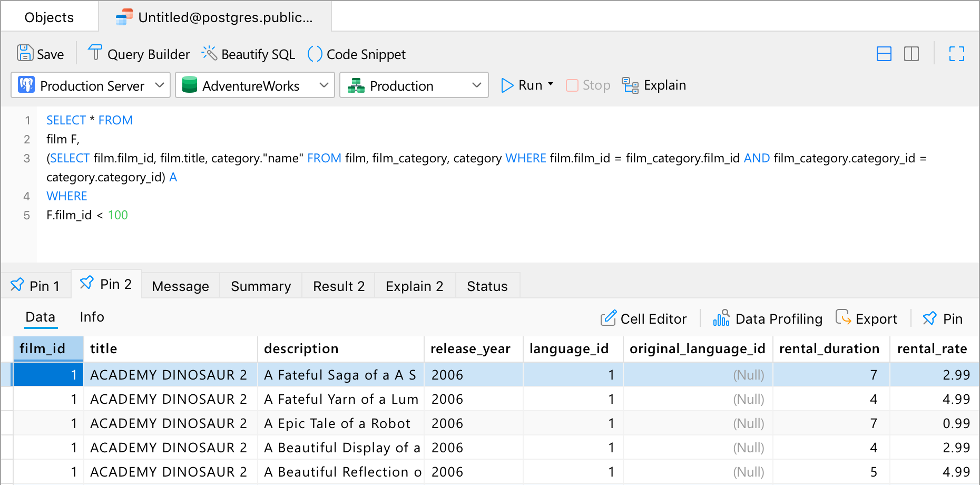Click the film_id column header

click(x=48, y=348)
